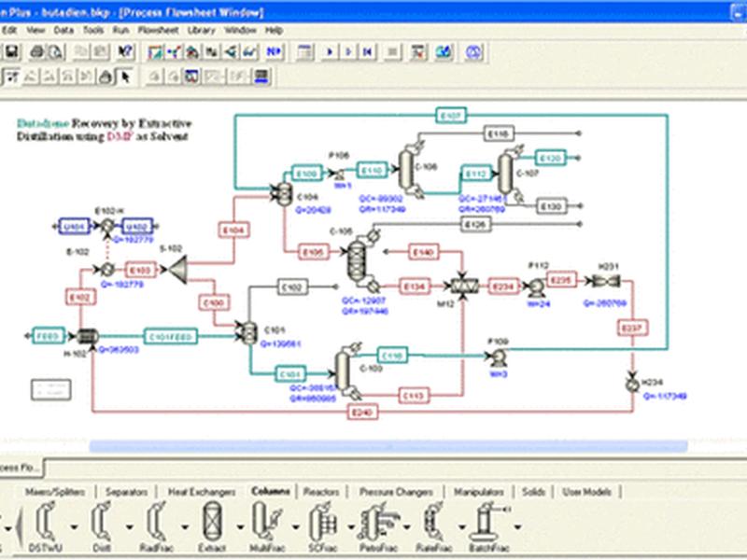
Task: Open the Run Control Panel icon
Action: click(x=304, y=51)
